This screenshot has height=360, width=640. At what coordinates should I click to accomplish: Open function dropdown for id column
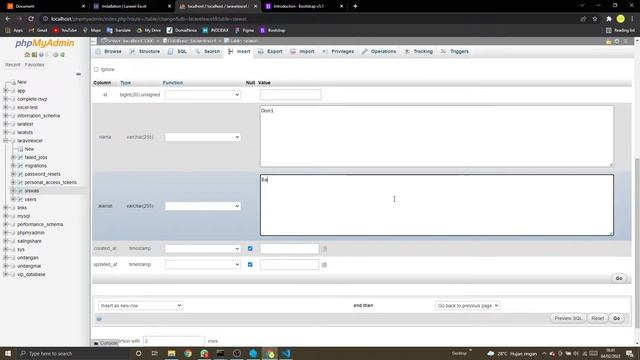202,95
